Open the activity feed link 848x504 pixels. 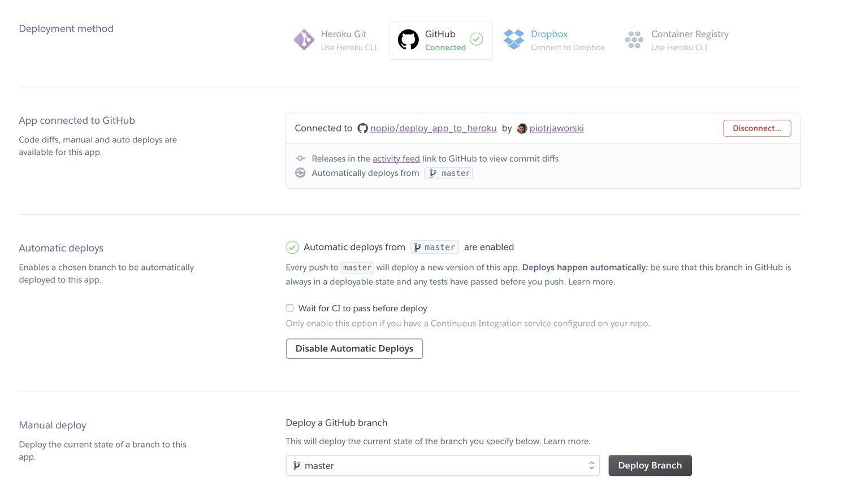coord(396,159)
